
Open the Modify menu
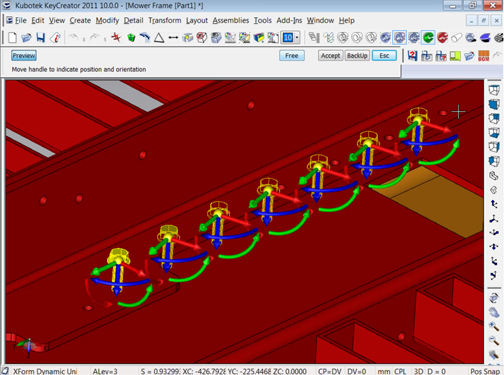click(x=107, y=20)
